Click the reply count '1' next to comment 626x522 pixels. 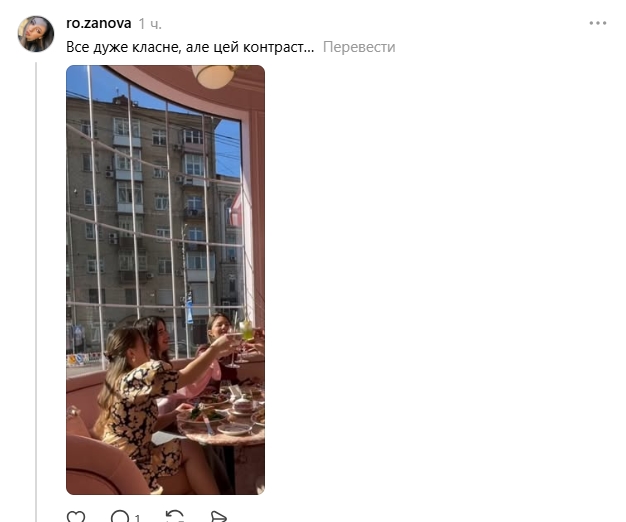[137, 518]
